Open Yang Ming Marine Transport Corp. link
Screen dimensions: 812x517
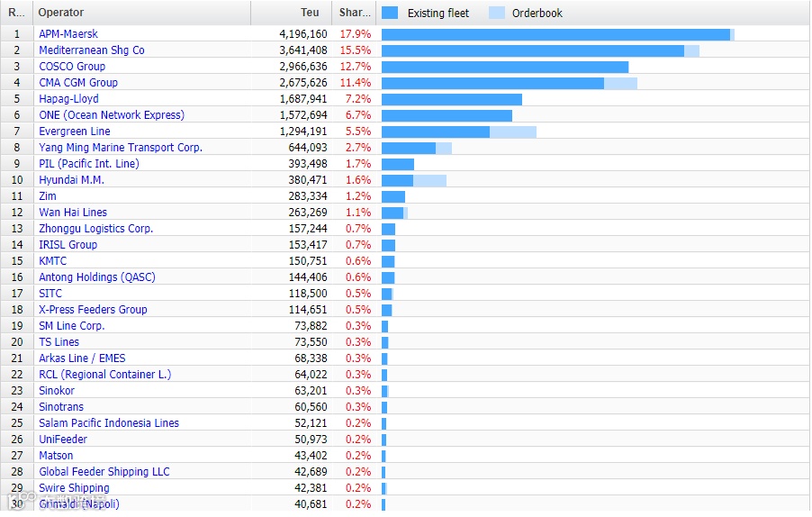click(121, 148)
